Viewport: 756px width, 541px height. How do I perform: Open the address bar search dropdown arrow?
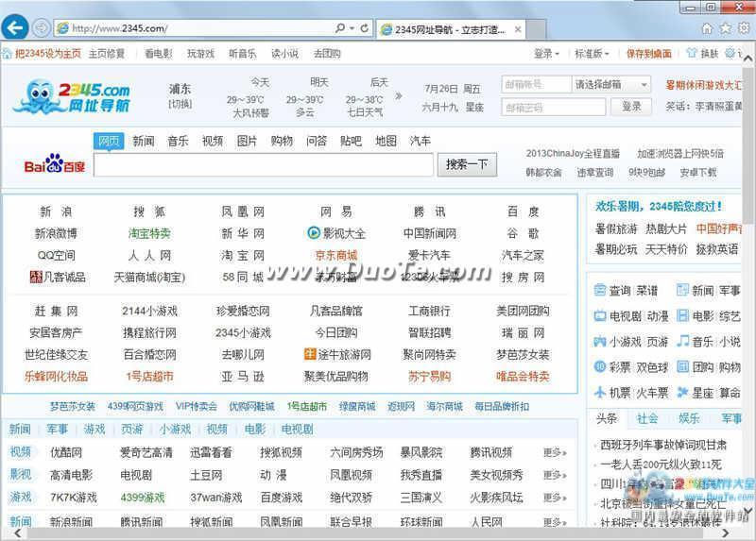pyautogui.click(x=352, y=28)
